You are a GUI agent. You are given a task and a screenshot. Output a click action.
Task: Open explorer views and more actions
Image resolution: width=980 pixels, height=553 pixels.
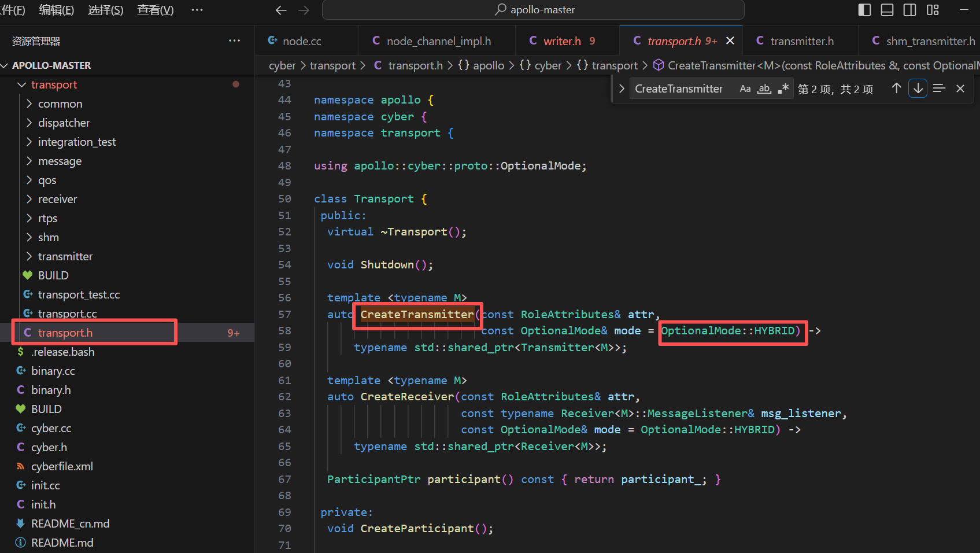[234, 40]
